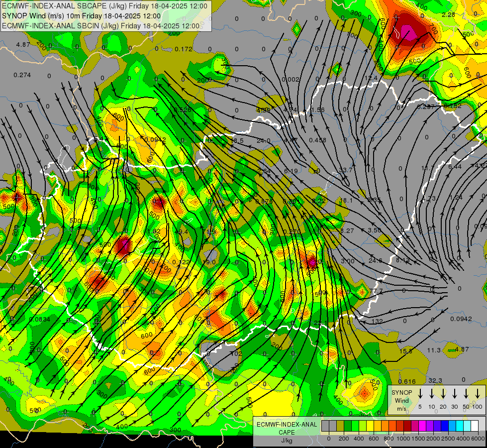
Task: Click the 24.0 value on the map
Action: point(263,141)
